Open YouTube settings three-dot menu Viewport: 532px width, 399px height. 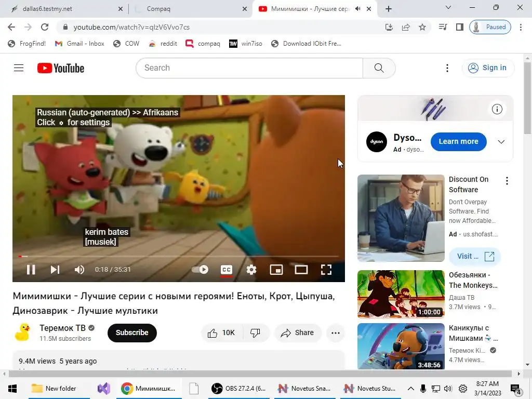447,68
